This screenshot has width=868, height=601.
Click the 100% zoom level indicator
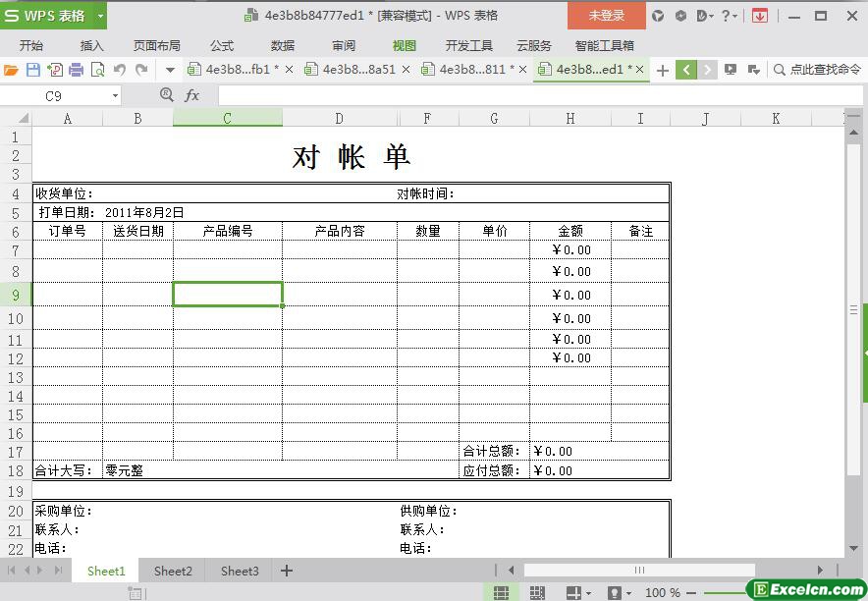pos(663,593)
